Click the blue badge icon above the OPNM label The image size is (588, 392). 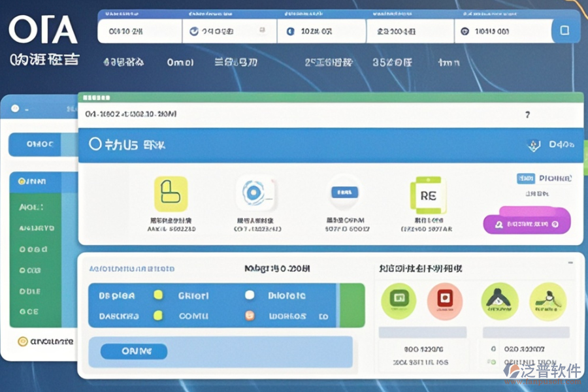click(x=344, y=193)
